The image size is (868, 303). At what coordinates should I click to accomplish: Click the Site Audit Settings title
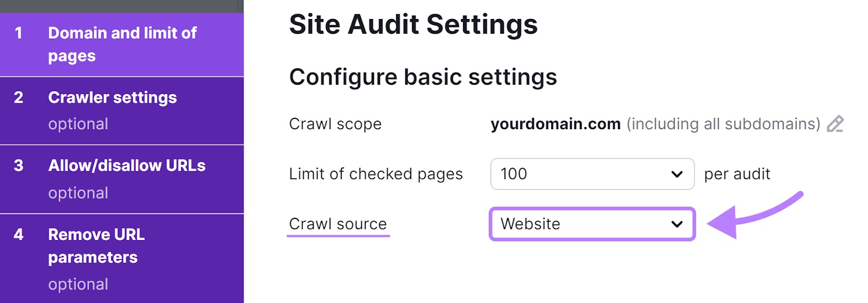pyautogui.click(x=413, y=25)
